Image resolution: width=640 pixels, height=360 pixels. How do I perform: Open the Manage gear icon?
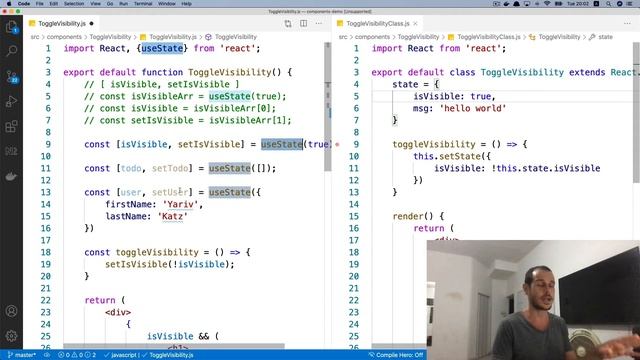pos(11,336)
